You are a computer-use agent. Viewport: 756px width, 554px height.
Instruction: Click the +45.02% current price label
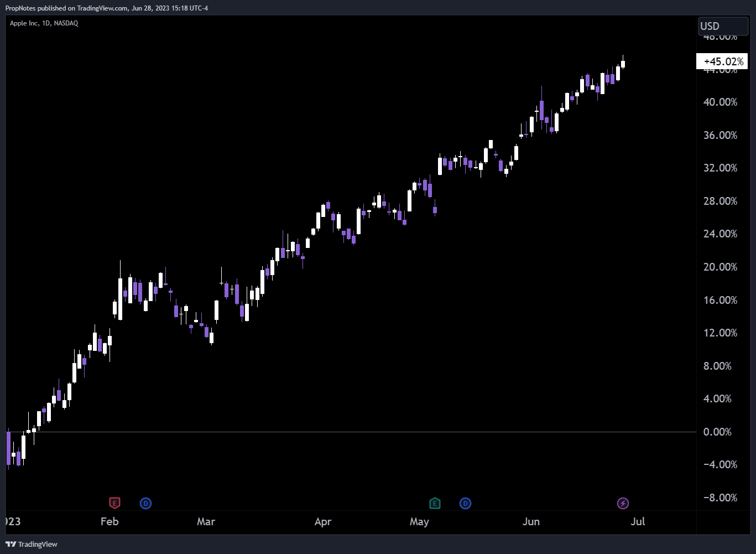click(722, 61)
